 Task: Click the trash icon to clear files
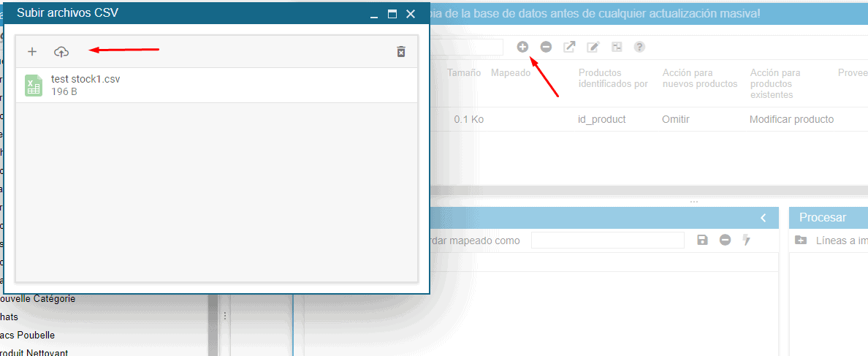(400, 52)
